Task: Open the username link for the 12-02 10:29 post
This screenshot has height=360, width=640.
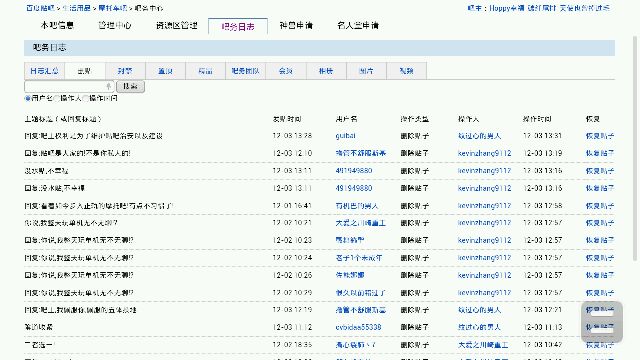Action: point(360,293)
